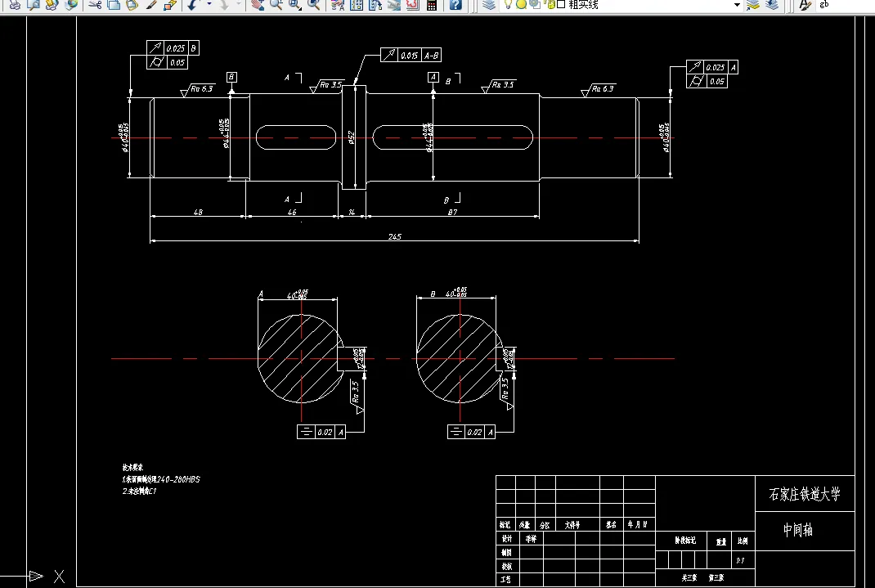Click the Help question mark icon
The width and height of the screenshot is (875, 588).
(455, 4)
